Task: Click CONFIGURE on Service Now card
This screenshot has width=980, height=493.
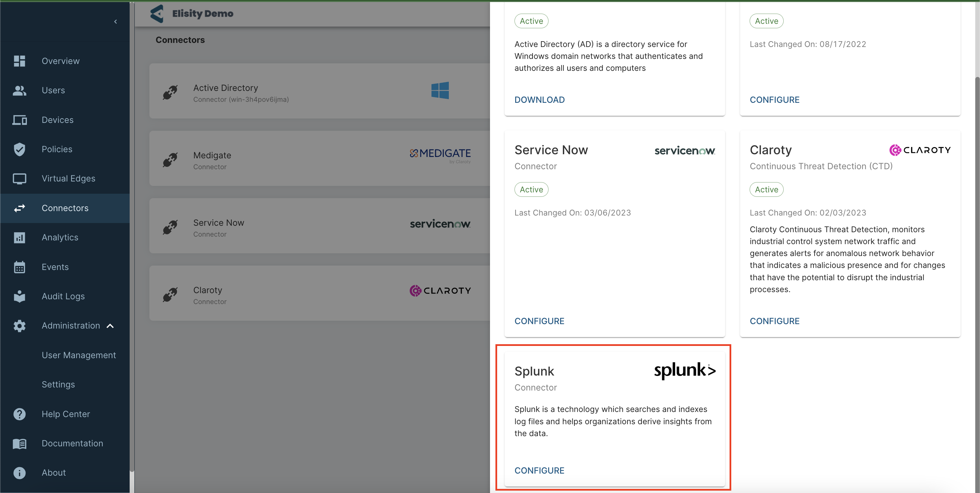Action: pos(539,321)
